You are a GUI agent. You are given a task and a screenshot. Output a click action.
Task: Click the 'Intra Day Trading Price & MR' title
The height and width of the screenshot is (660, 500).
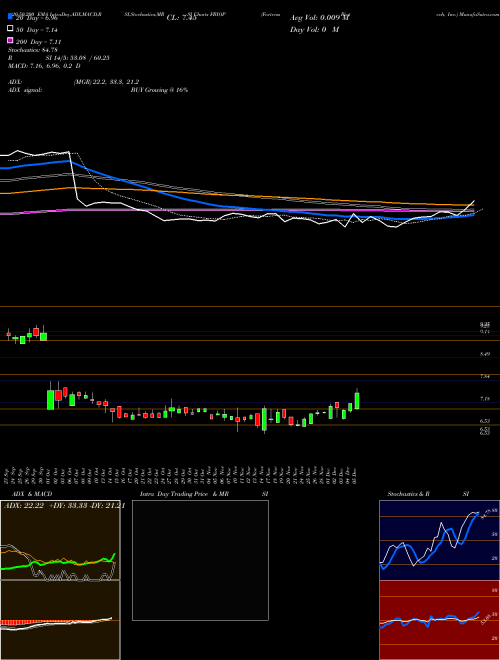point(184,494)
